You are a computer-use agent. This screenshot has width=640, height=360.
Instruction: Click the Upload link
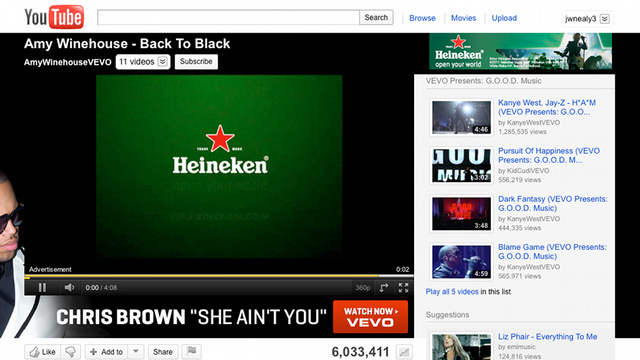[504, 18]
